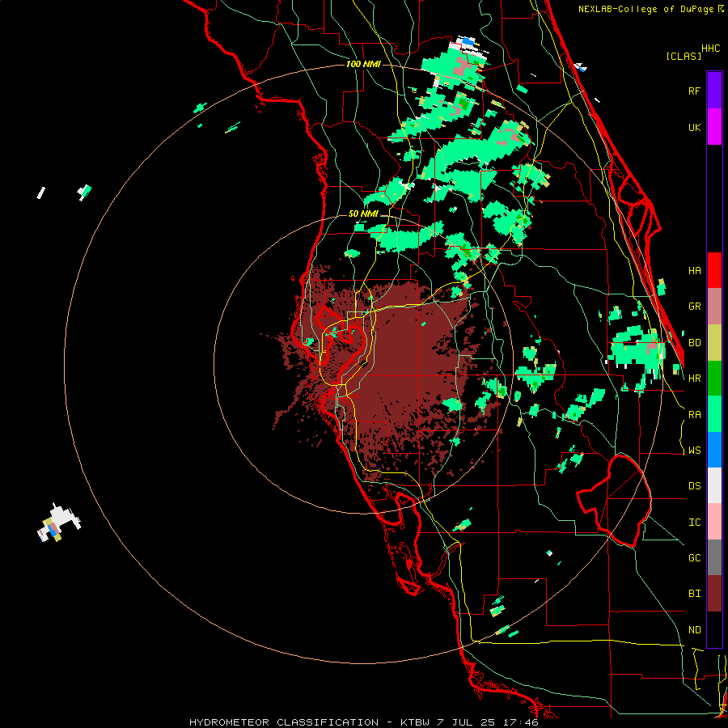Click the RA light green legend swatch
This screenshot has width=728, height=728.
[714, 414]
